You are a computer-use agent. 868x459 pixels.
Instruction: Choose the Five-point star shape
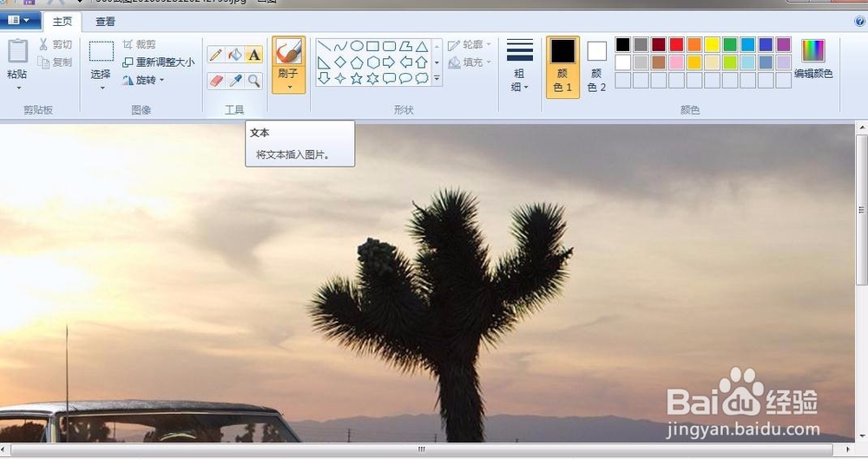[x=357, y=78]
